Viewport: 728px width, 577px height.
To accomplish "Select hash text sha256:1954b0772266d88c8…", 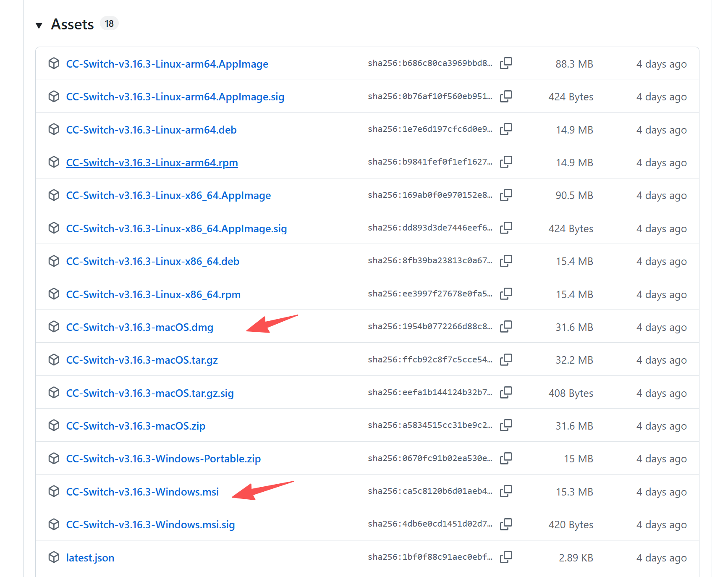I will click(x=430, y=327).
